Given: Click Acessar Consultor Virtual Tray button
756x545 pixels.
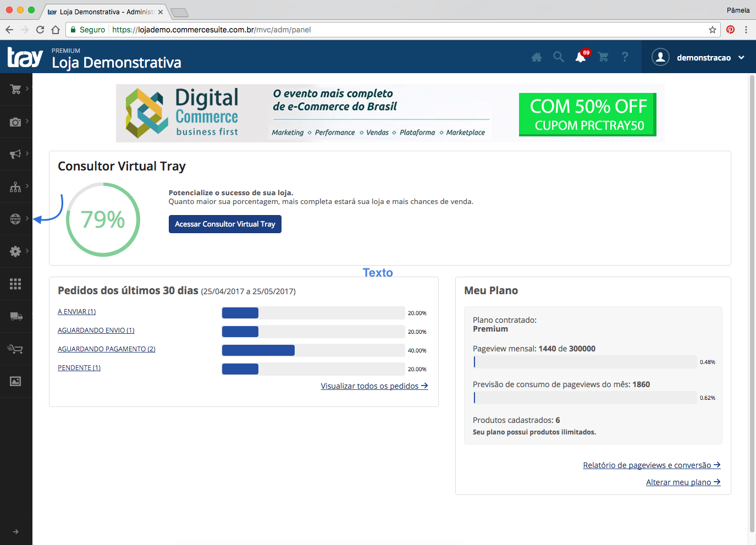Looking at the screenshot, I should pos(225,224).
